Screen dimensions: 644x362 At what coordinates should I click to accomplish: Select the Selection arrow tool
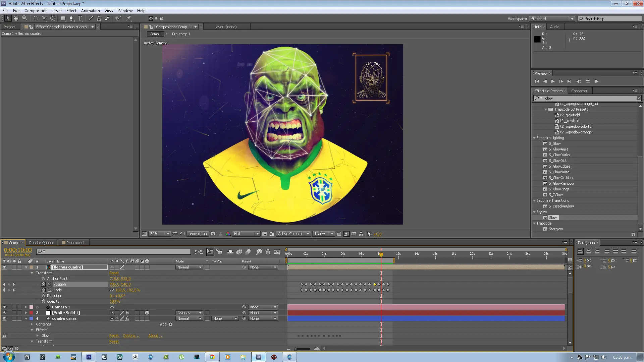click(8, 18)
